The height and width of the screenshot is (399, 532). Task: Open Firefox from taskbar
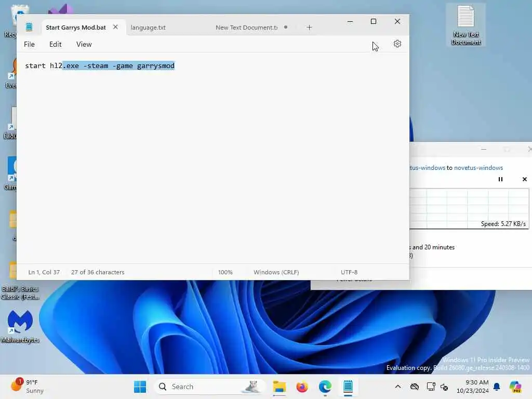click(x=302, y=387)
